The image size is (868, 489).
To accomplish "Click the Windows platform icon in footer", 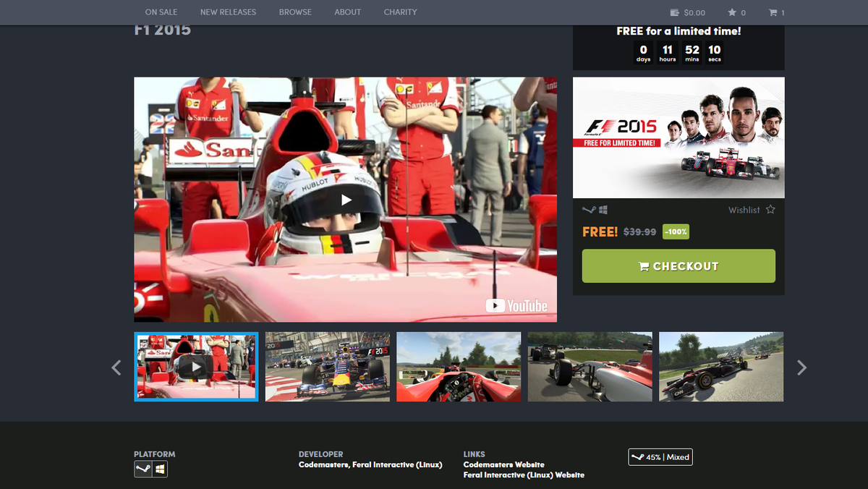I will (161, 469).
